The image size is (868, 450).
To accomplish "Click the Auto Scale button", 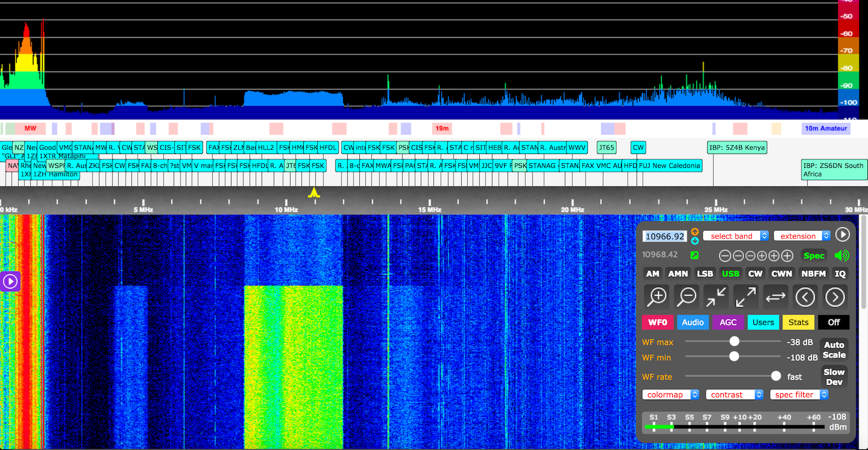I will (x=834, y=350).
